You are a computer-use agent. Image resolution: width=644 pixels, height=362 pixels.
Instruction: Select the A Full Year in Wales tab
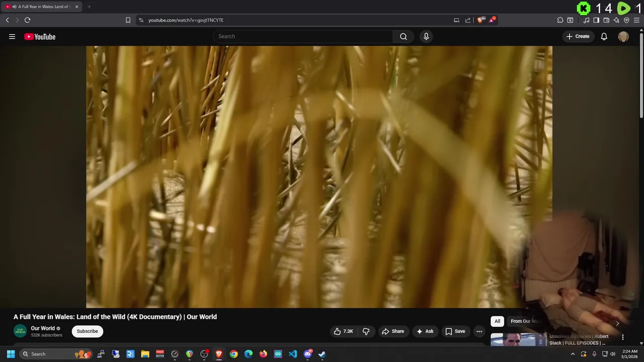click(42, 7)
